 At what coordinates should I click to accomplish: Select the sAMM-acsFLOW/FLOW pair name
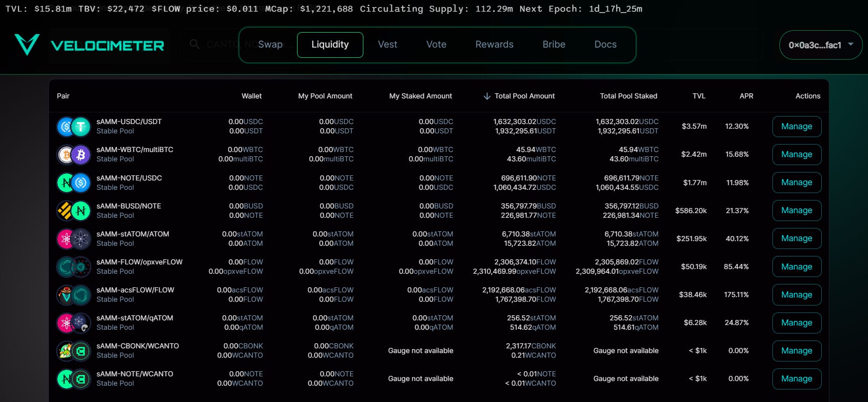(x=135, y=290)
